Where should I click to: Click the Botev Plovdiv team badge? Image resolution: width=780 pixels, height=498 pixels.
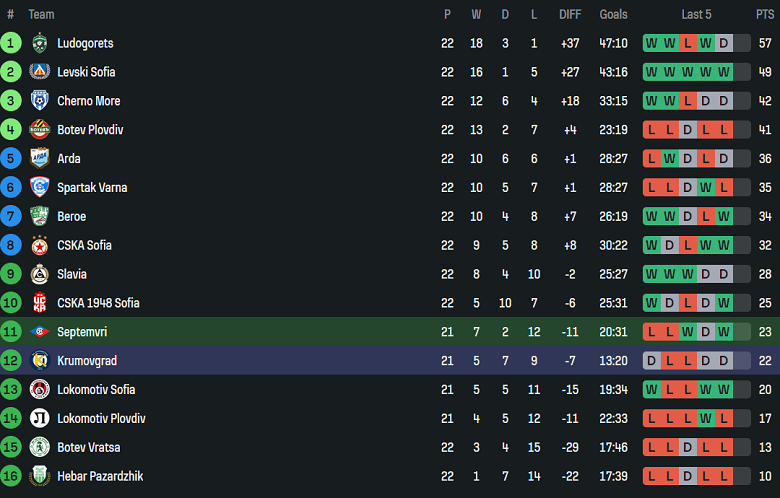tap(39, 130)
